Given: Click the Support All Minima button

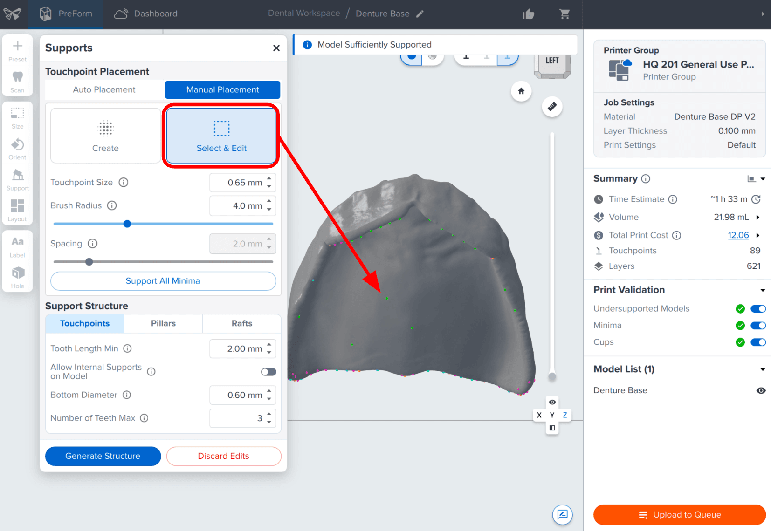Looking at the screenshot, I should pos(163,281).
